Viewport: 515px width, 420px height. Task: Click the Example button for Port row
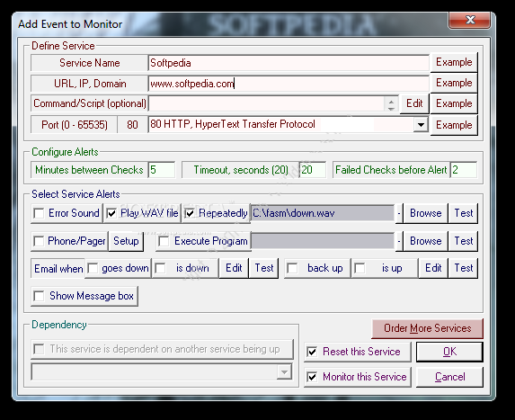[x=454, y=125]
